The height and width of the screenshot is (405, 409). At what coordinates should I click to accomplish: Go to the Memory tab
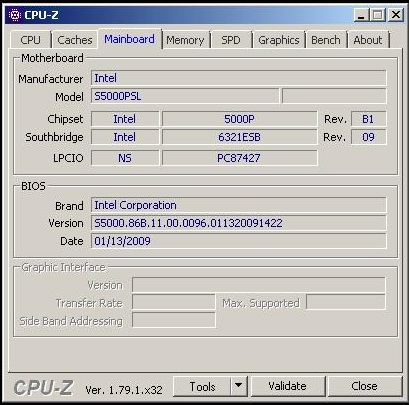pos(185,40)
